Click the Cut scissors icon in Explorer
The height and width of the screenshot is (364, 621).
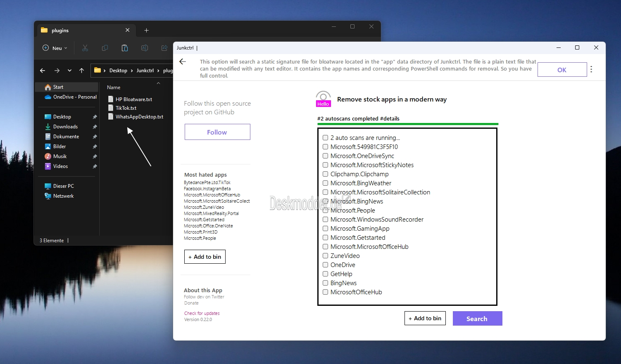click(x=85, y=48)
